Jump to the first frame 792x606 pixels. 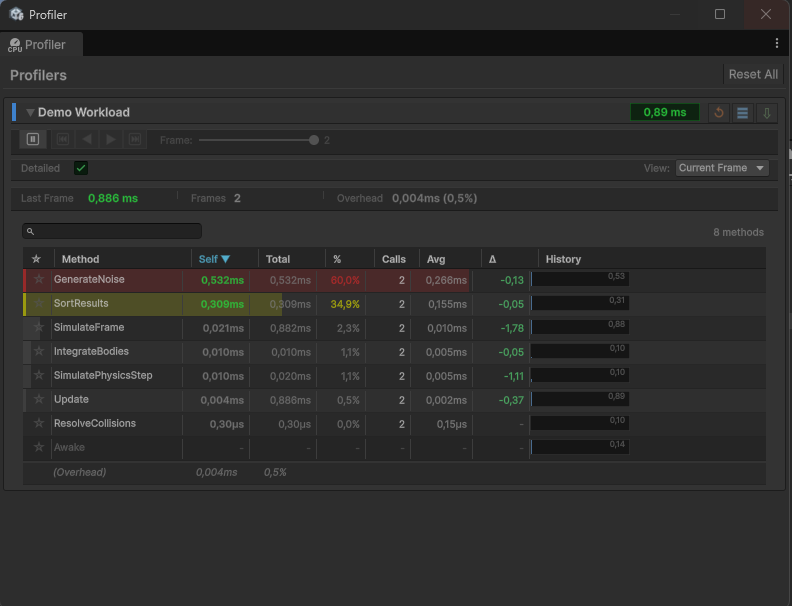coord(63,139)
